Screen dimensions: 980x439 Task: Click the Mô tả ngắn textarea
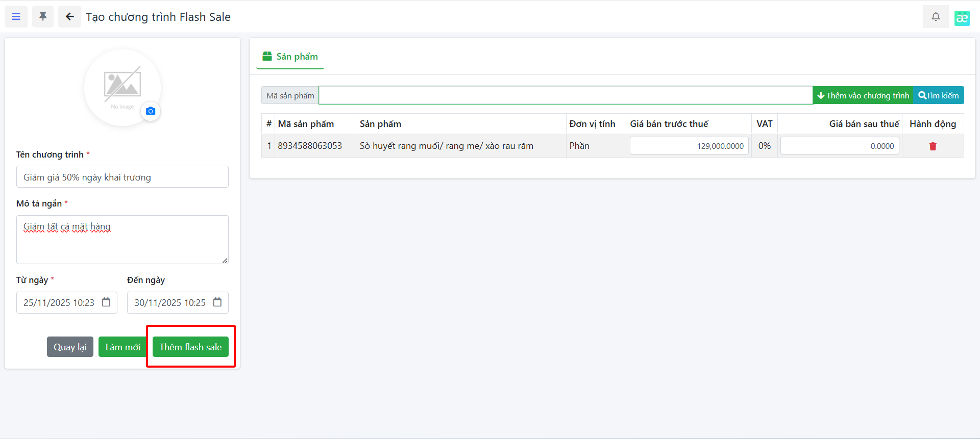[122, 240]
